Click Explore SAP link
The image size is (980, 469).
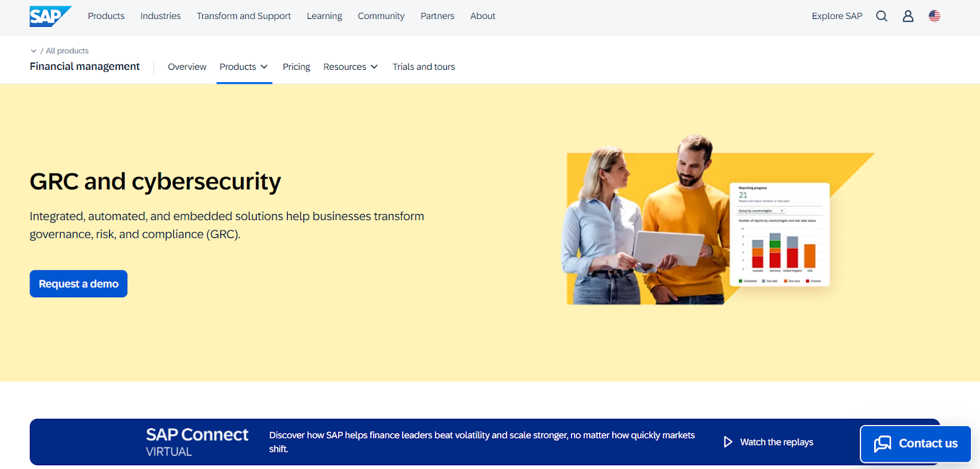coord(837,16)
